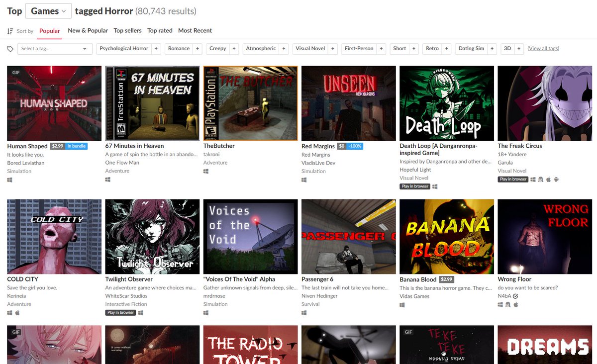Open developer WhiteScar Studios page

click(x=126, y=296)
